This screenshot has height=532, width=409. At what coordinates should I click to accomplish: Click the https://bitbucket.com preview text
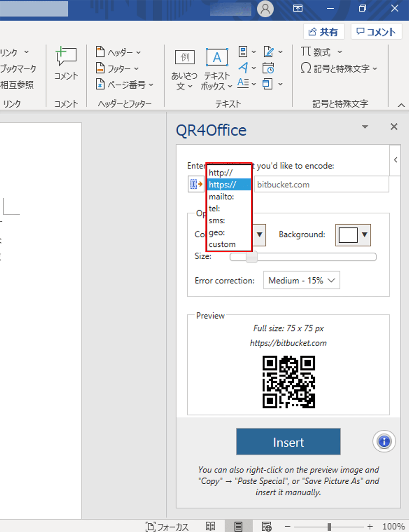click(x=288, y=343)
